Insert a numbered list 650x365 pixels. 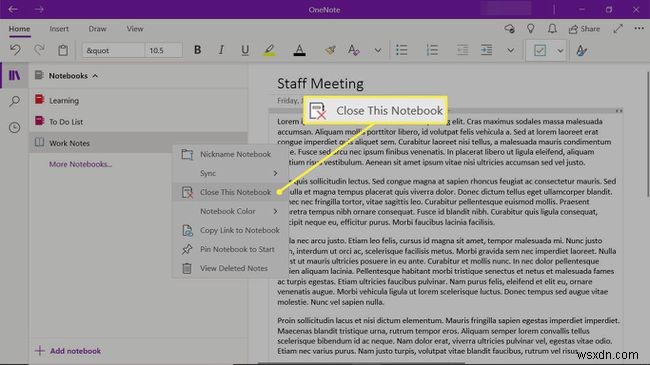tap(432, 50)
